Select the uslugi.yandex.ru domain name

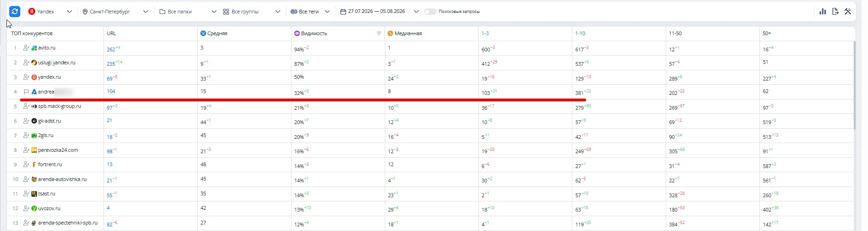[57, 62]
